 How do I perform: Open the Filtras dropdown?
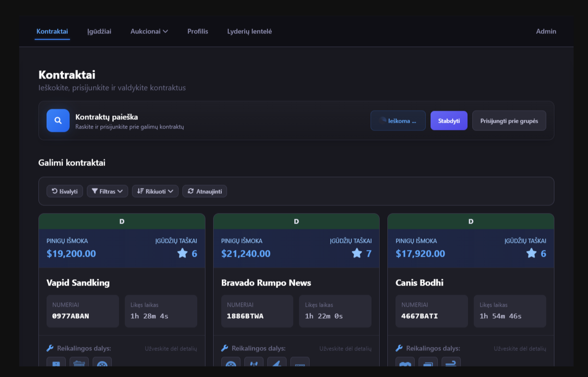[108, 191]
